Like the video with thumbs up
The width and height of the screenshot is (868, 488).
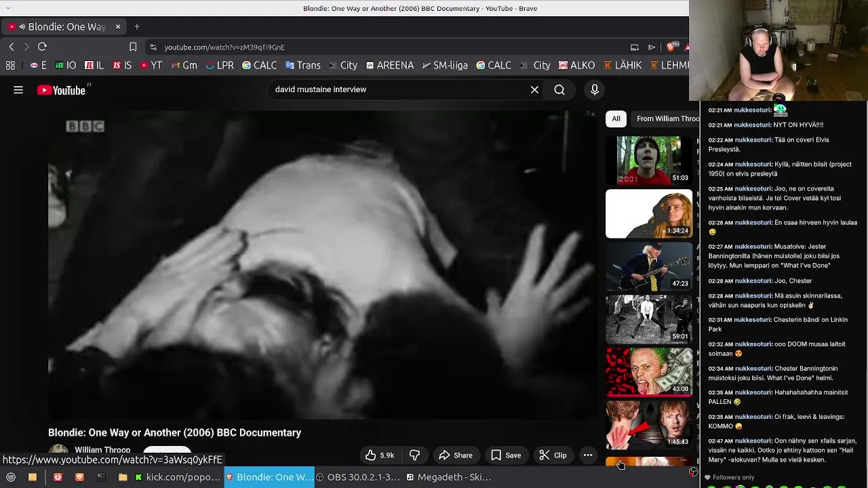point(380,455)
